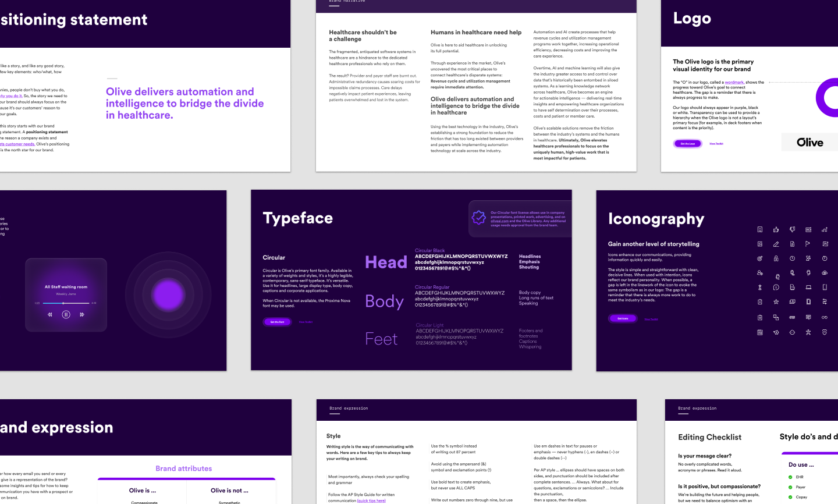Open the wordmark link in Logo text
The image size is (838, 504).
pyautogui.click(x=735, y=82)
